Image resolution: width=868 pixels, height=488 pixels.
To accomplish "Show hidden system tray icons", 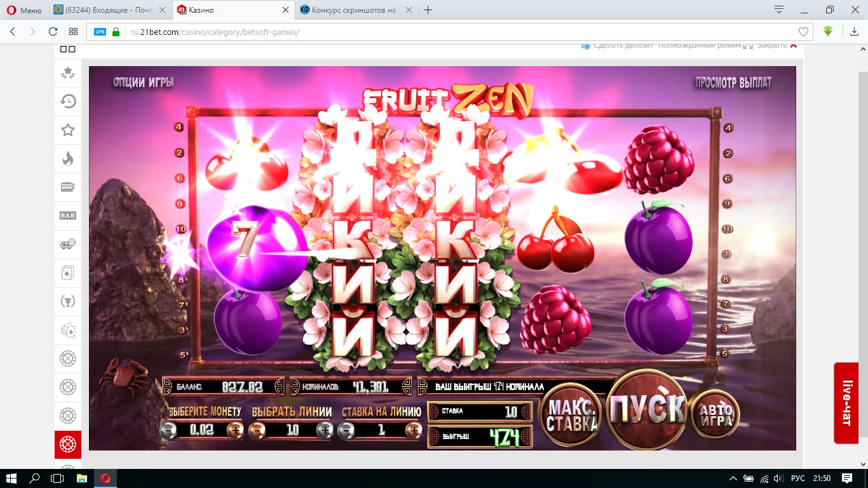I will tap(734, 478).
